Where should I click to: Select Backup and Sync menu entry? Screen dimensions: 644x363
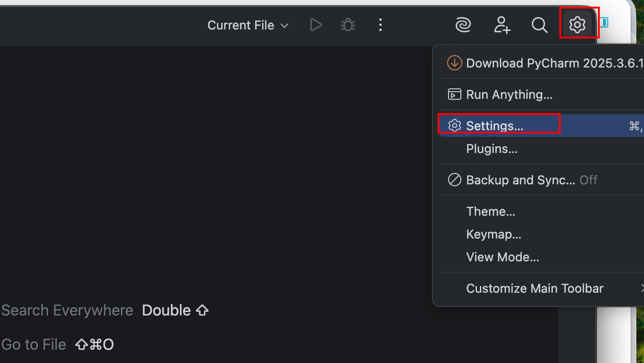[x=542, y=180]
